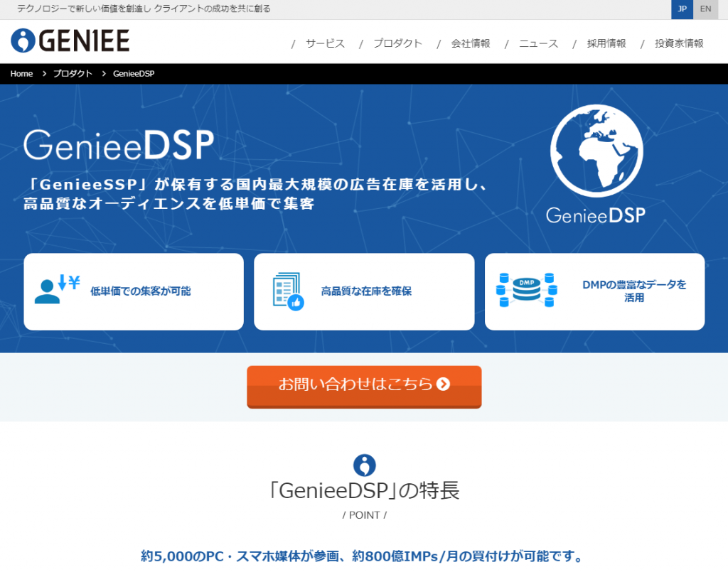728x572 pixels.
Task: Open the 投資家情報 menu
Action: point(679,43)
